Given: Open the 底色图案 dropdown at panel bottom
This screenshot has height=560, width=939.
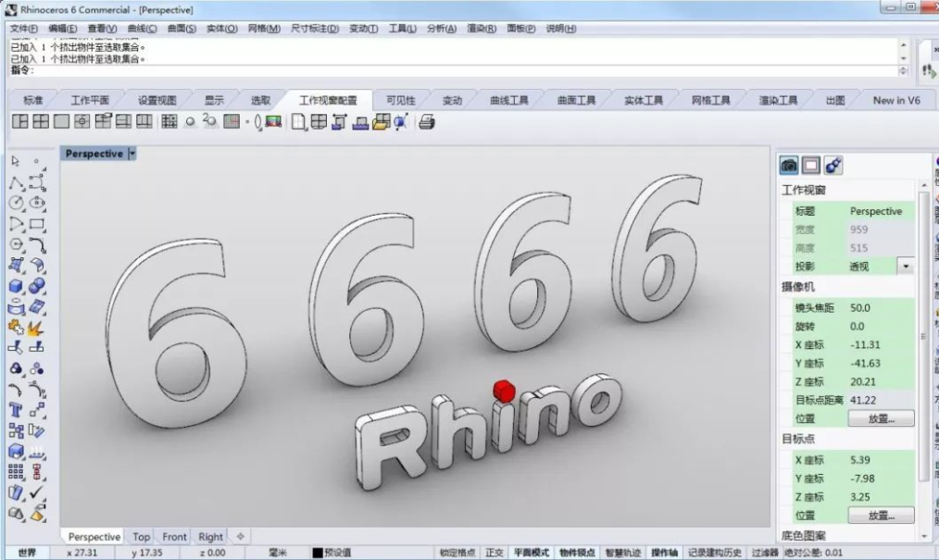Looking at the screenshot, I should tap(803, 535).
